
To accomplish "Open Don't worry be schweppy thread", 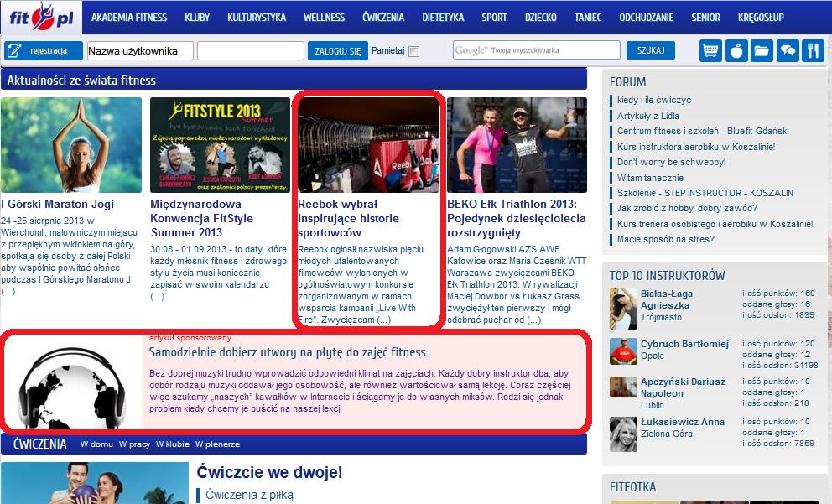I will pos(671,162).
